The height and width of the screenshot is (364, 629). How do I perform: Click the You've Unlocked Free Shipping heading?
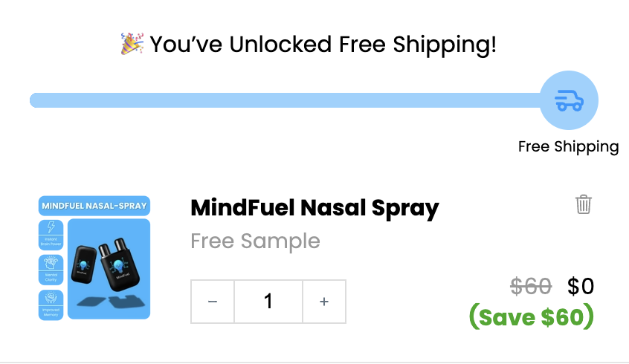click(323, 45)
